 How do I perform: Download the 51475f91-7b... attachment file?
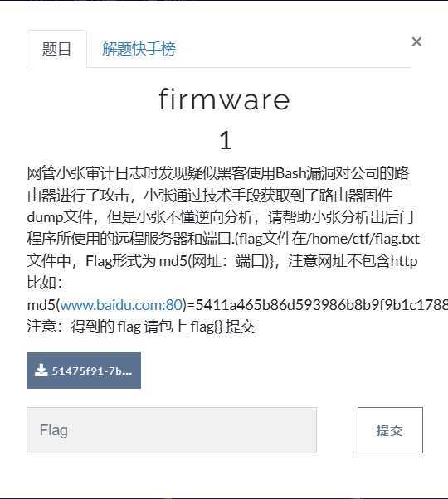point(84,371)
